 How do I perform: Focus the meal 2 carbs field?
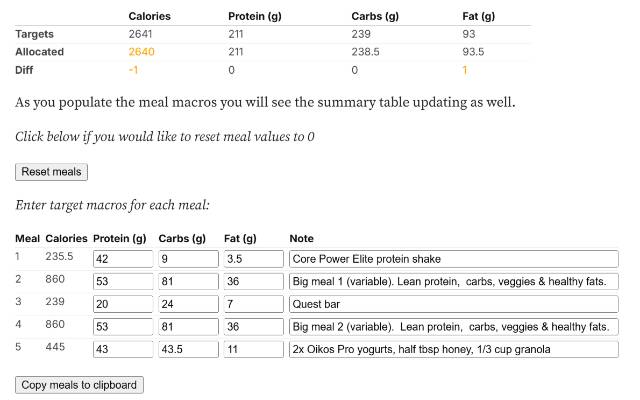[188, 282]
